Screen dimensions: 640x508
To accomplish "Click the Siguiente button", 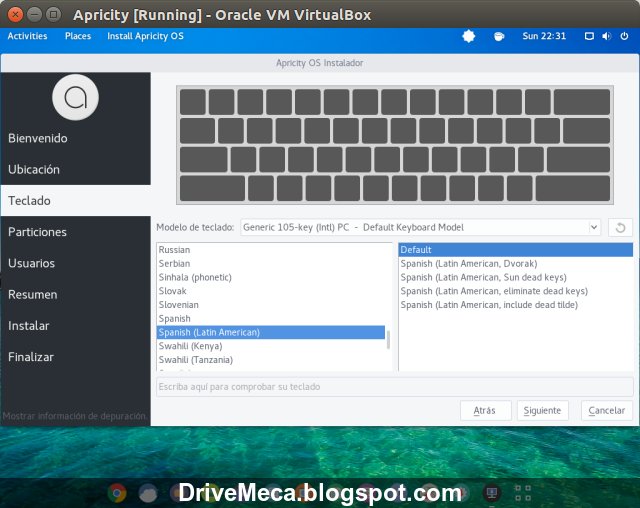I will pos(542,410).
